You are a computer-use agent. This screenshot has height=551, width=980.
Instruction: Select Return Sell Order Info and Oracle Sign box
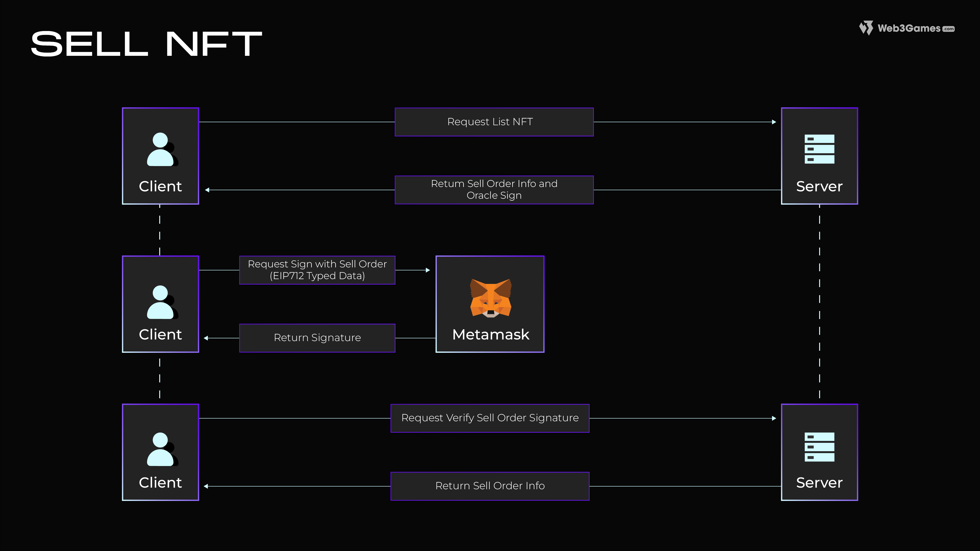[x=494, y=190]
